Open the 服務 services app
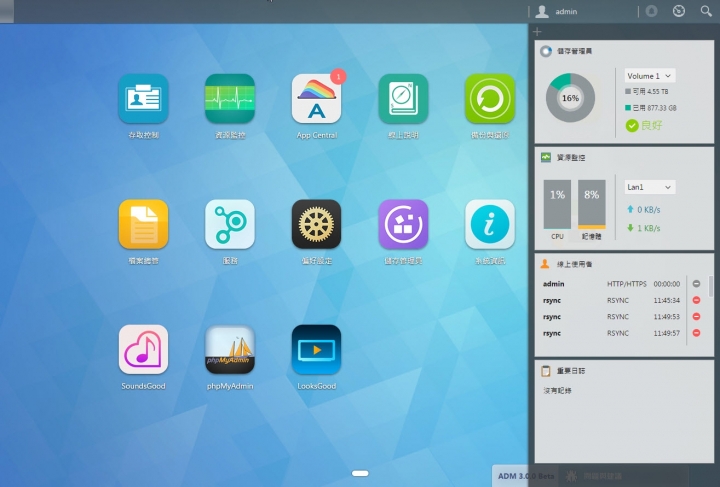 coord(230,224)
